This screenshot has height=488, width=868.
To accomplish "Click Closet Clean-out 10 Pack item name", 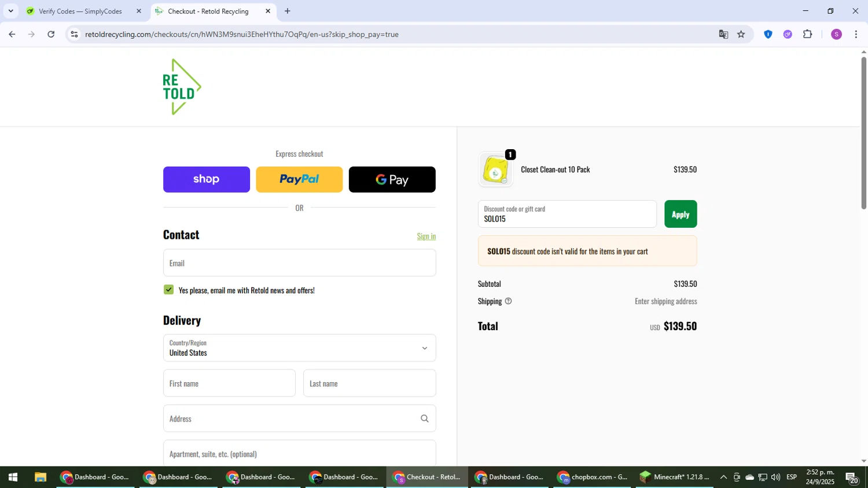I will (556, 169).
